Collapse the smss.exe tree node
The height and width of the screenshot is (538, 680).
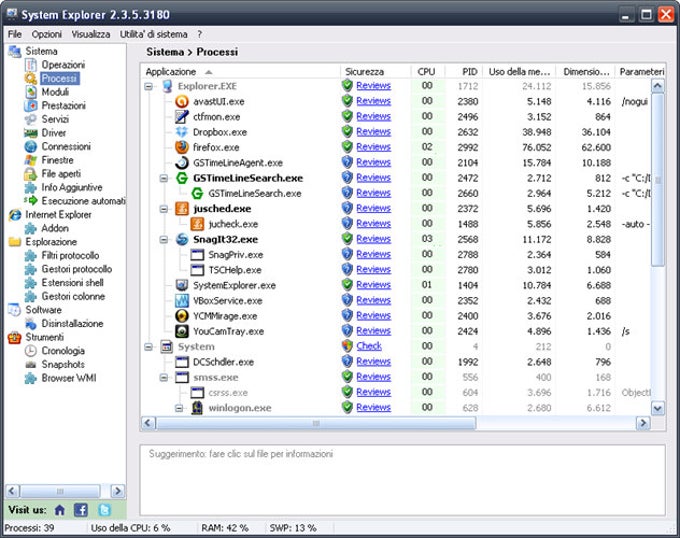(x=163, y=378)
